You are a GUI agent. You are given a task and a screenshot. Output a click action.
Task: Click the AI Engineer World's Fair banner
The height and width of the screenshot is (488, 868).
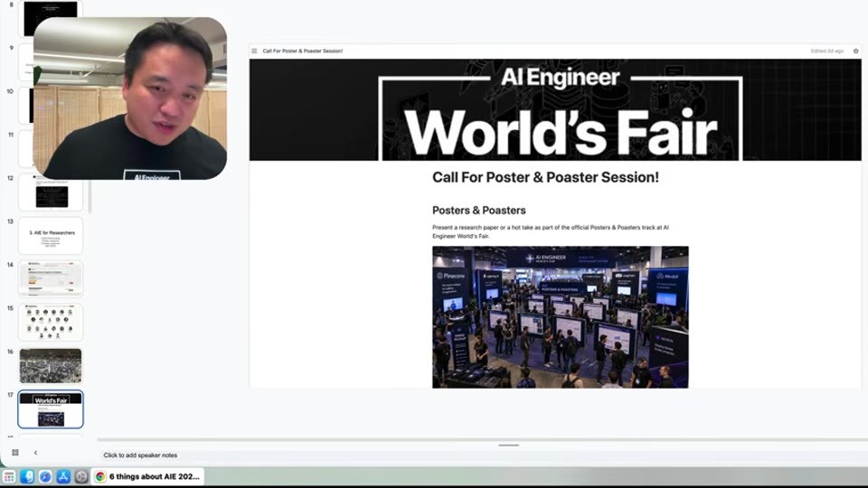click(555, 110)
